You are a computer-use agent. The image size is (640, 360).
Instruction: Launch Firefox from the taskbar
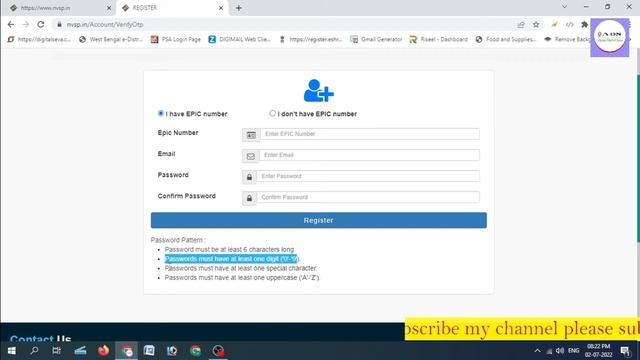(x=103, y=351)
